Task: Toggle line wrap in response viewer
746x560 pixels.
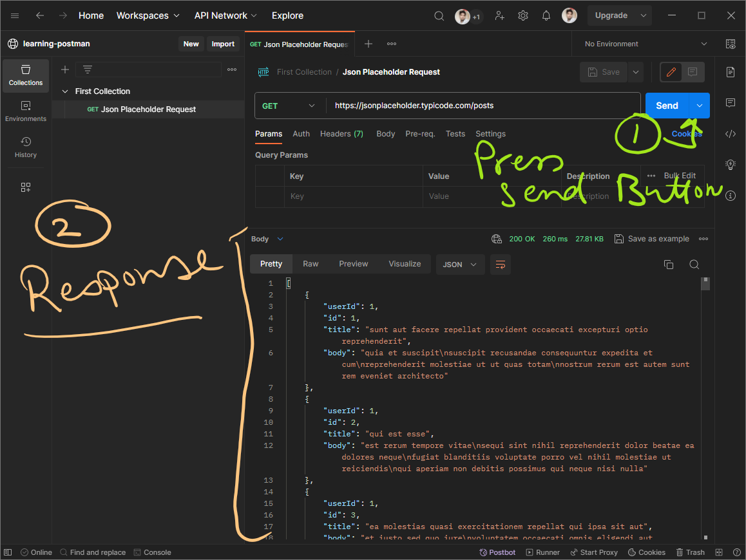Action: [x=500, y=265]
